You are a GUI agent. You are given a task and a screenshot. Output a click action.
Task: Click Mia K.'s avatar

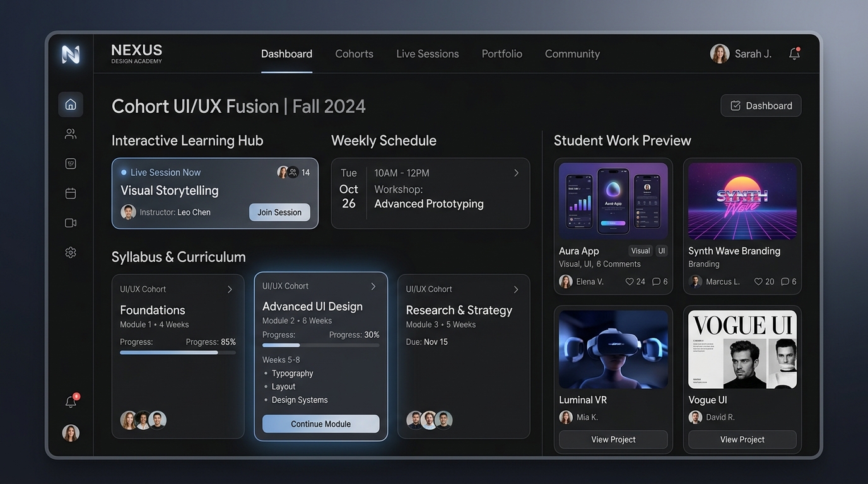click(566, 417)
